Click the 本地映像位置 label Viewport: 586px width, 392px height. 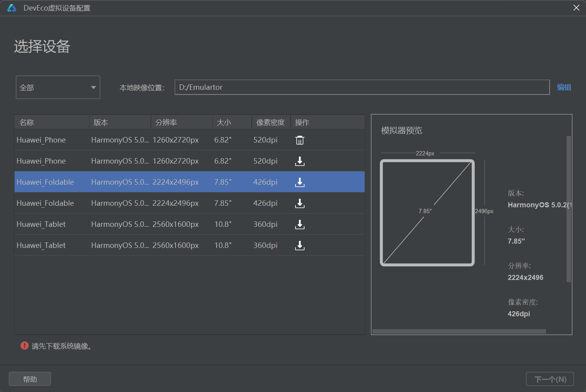142,88
